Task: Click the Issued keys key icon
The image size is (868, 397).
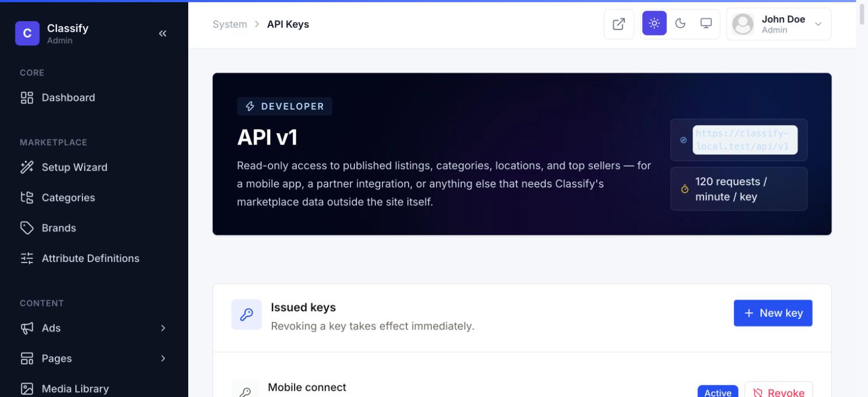Action: pos(246,314)
